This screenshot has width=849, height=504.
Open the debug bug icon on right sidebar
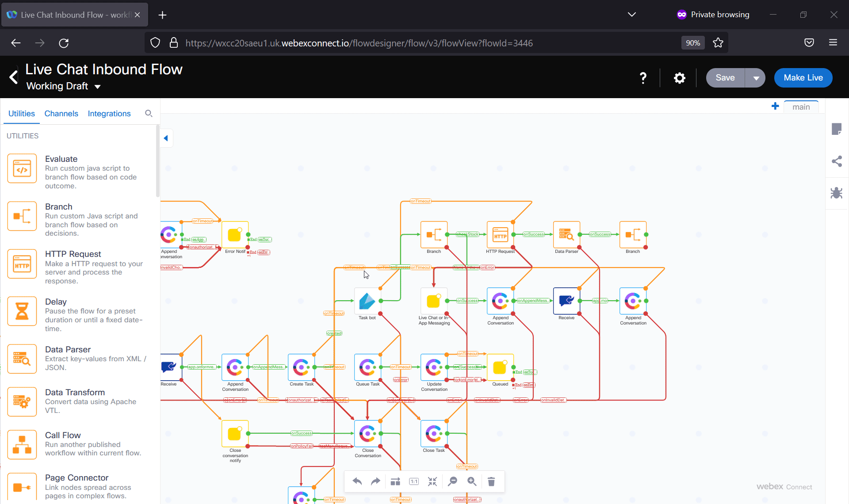[837, 193]
